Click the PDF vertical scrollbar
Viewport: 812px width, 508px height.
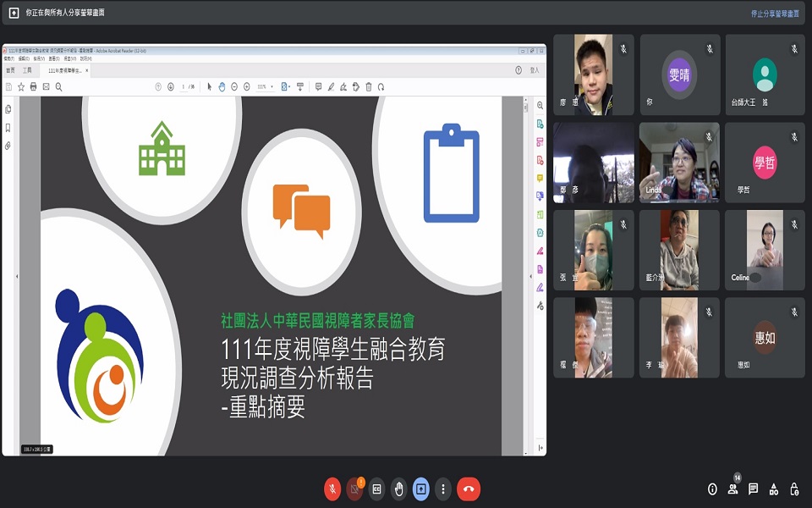525,276
